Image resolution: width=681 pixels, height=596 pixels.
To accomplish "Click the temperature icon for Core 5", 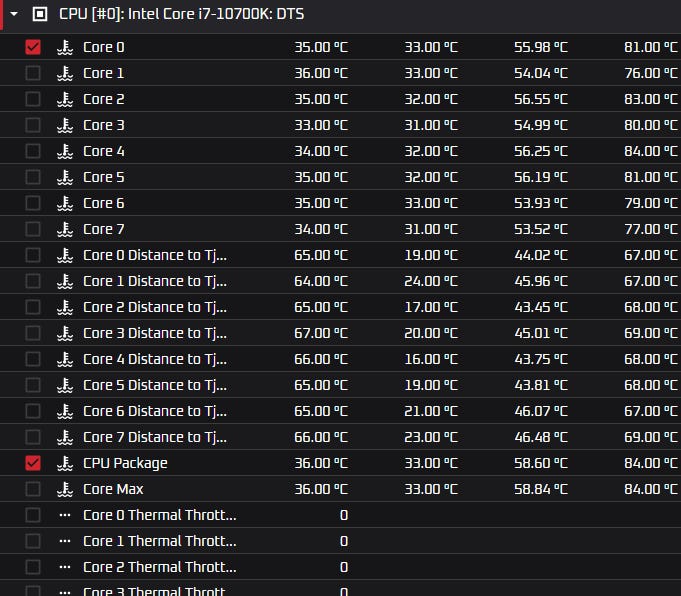I will click(65, 177).
